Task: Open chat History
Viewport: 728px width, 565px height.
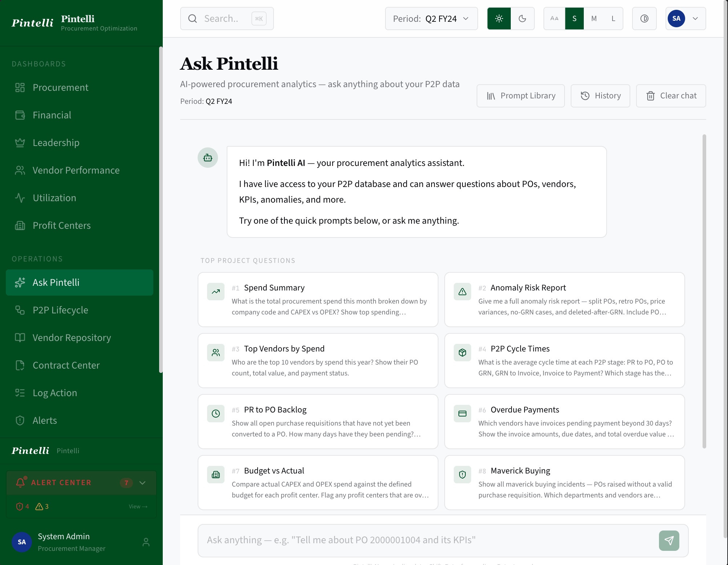Action: tap(600, 96)
